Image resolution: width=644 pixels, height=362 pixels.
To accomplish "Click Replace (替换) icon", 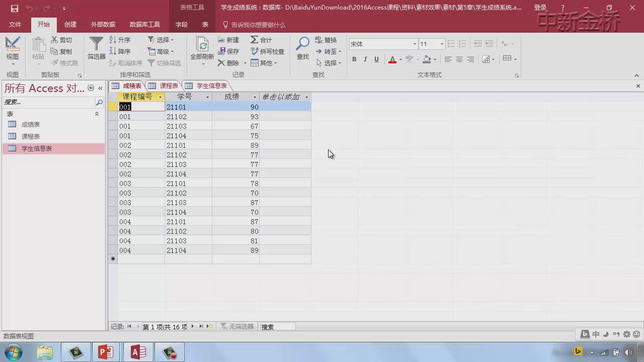I will (x=318, y=40).
